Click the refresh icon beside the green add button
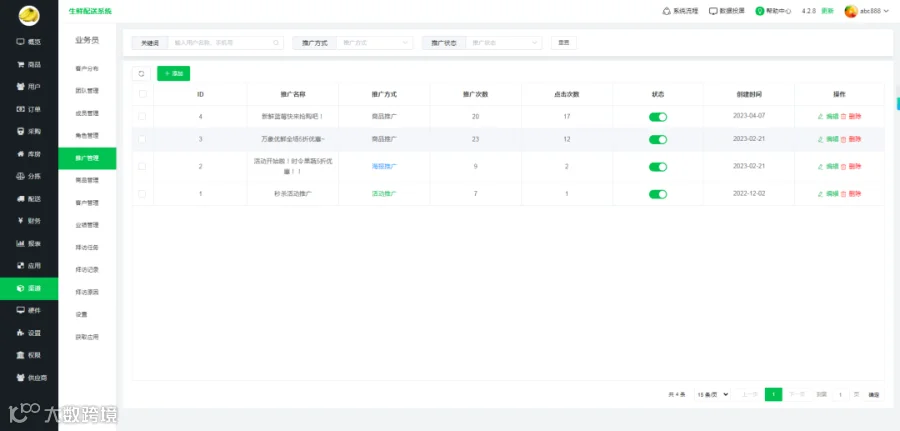 tap(141, 73)
